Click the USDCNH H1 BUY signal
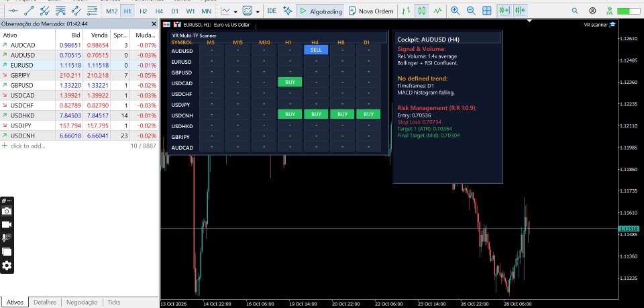This screenshot has width=644, height=308. coord(290,114)
